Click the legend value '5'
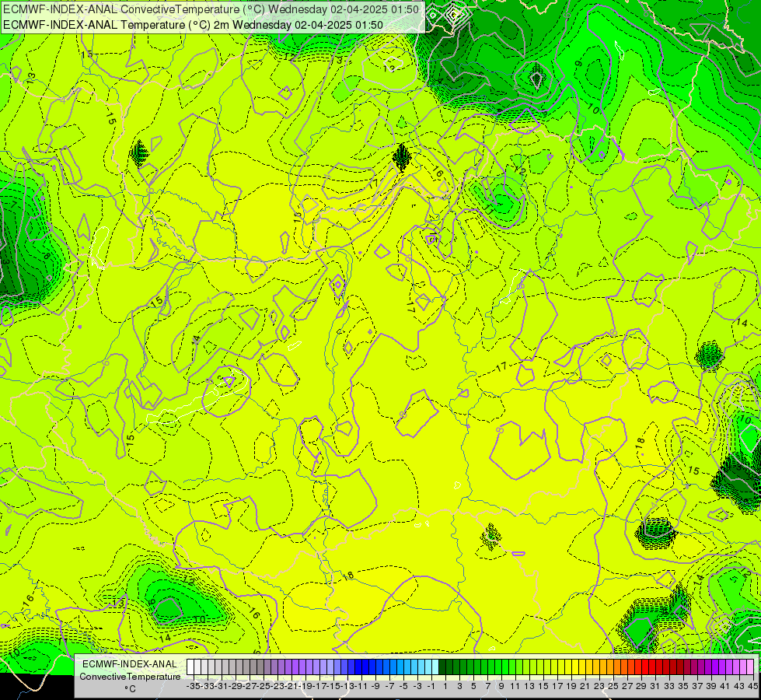 pos(473,687)
